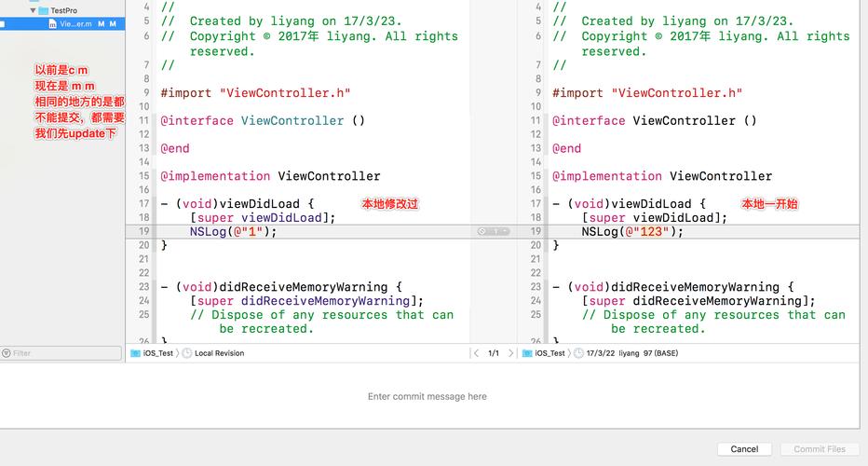Image resolution: width=868 pixels, height=466 pixels.
Task: Click [super viewDidLoad] line in left pane
Action: 263,218
